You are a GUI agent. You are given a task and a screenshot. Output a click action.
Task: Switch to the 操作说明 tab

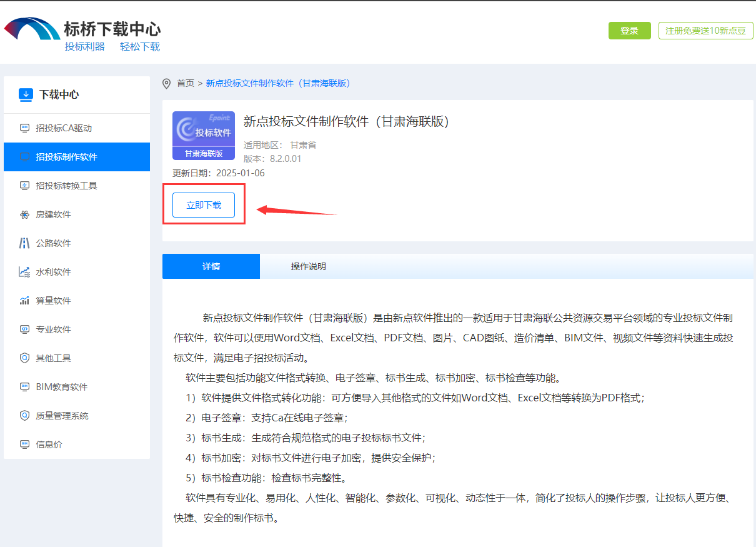pos(309,266)
